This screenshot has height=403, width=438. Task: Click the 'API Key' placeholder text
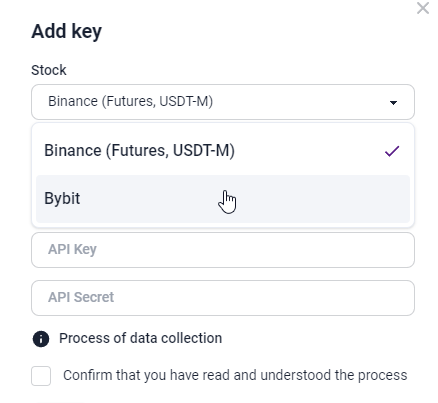[72, 249]
